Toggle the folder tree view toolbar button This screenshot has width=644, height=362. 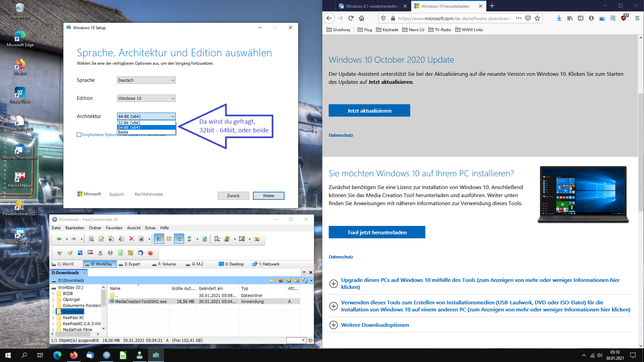[x=159, y=239]
